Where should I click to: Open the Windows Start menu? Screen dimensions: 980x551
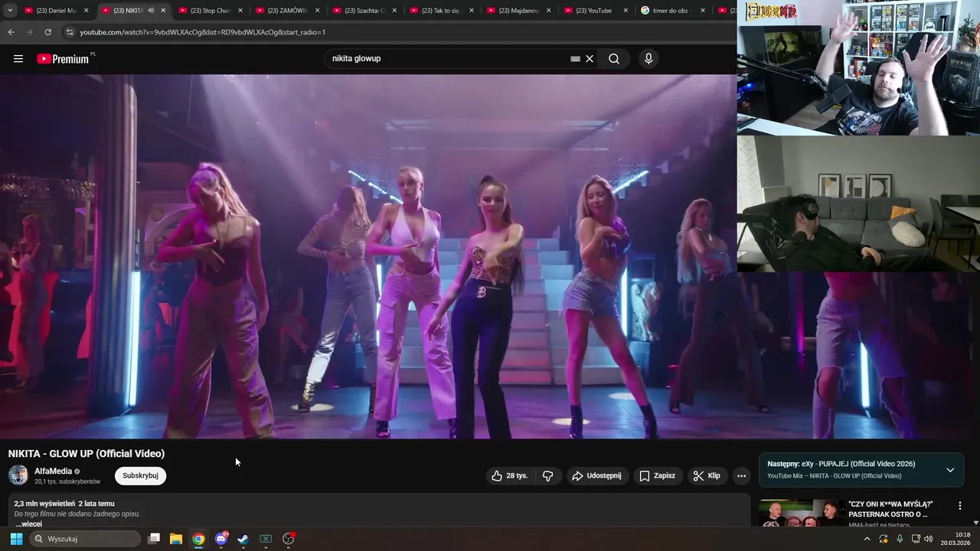pyautogui.click(x=16, y=539)
